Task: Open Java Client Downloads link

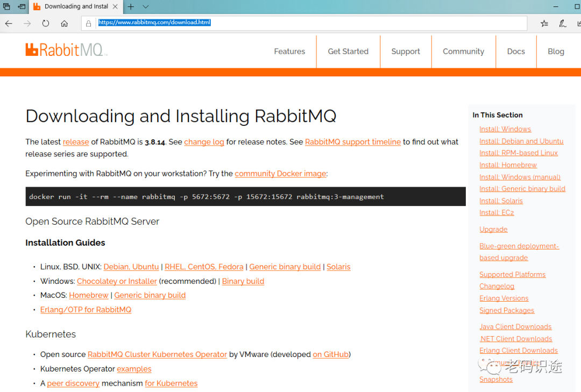Action: (x=515, y=327)
